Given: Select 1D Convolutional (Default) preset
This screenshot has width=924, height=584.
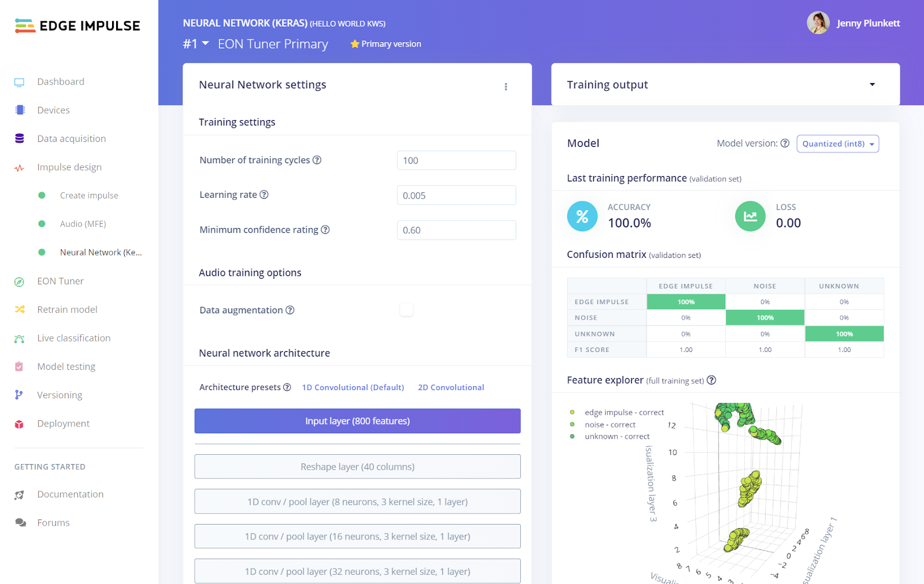Looking at the screenshot, I should tap(353, 387).
